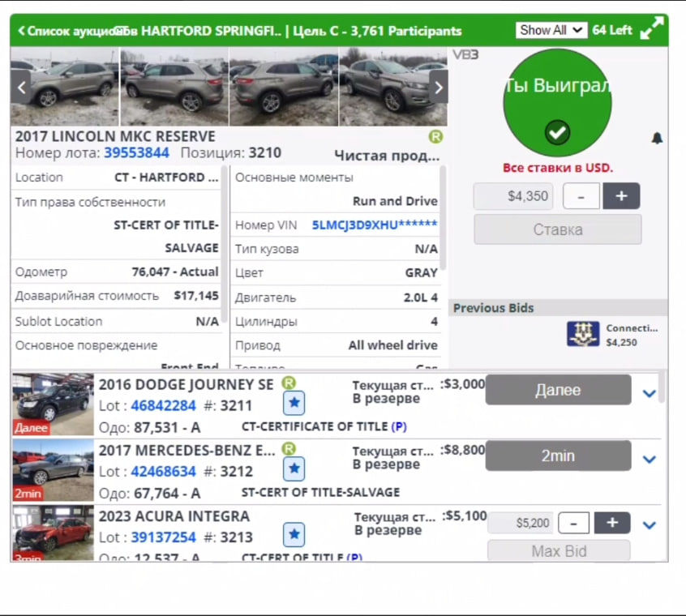
Task: Open the Acura Integra thumbnail
Action: pyautogui.click(x=53, y=533)
